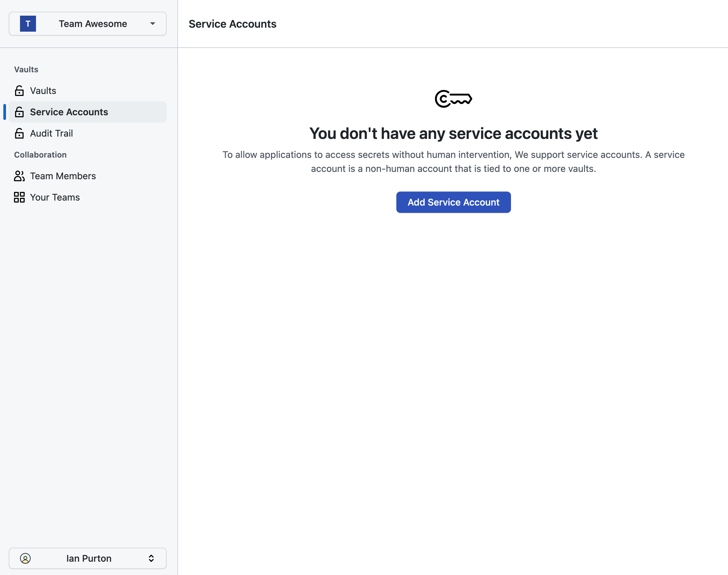Click the people icon for Team Members
The image size is (728, 575).
[19, 176]
